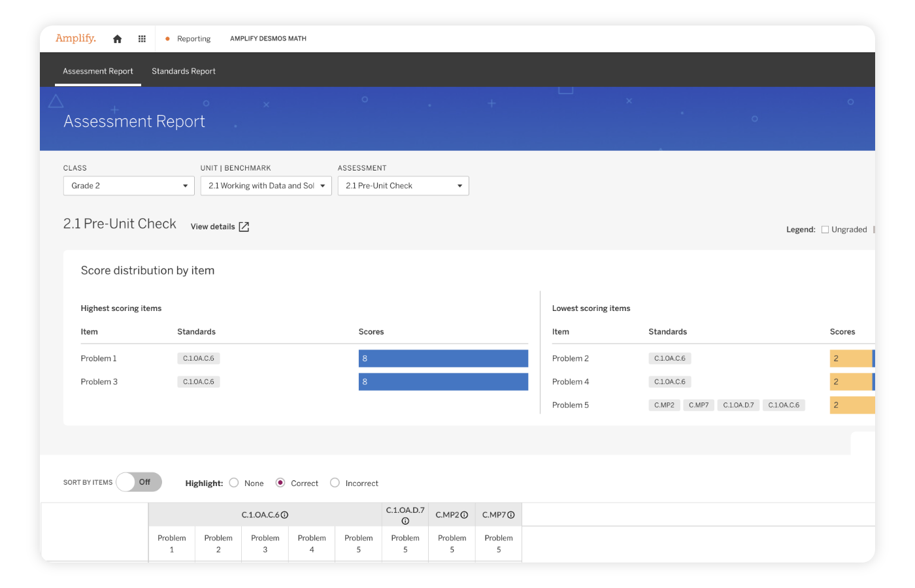
Task: Select the Incorrect highlight radio button
Action: (335, 483)
